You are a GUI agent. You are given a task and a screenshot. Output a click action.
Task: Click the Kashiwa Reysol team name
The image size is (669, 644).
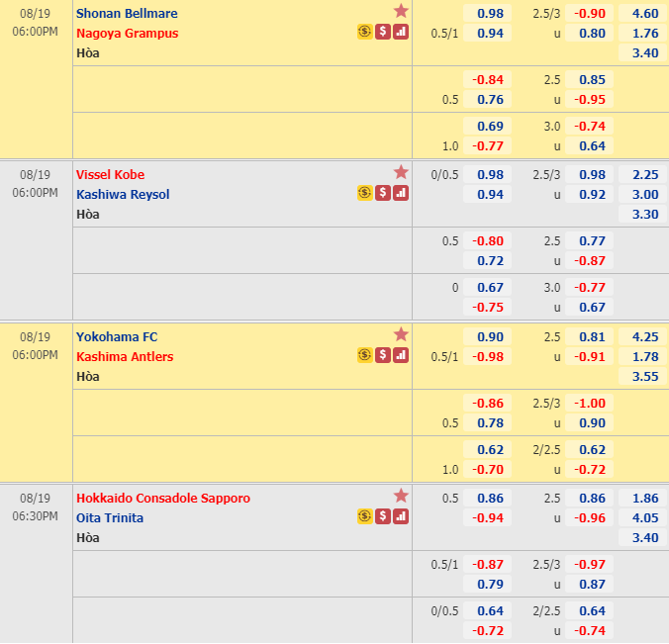click(x=123, y=195)
